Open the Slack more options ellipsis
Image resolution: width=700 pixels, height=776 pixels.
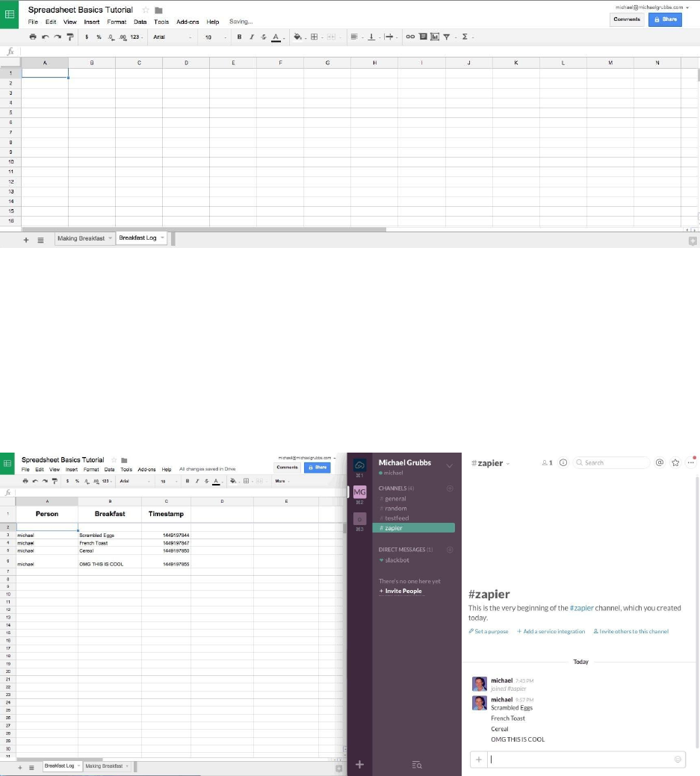691,463
